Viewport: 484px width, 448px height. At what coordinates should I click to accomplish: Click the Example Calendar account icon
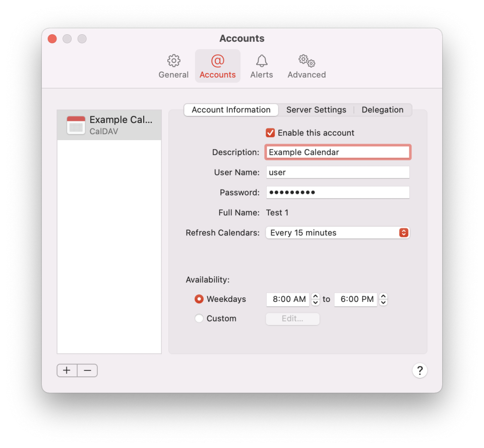(76, 125)
